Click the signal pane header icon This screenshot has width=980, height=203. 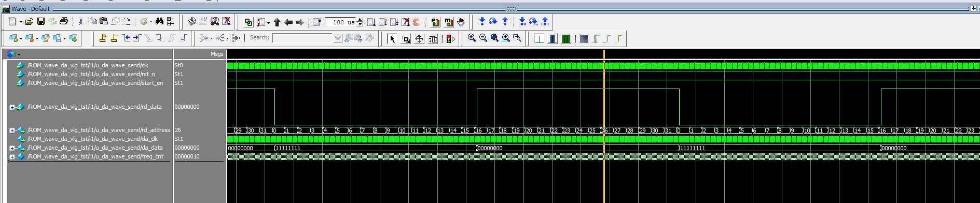11,54
